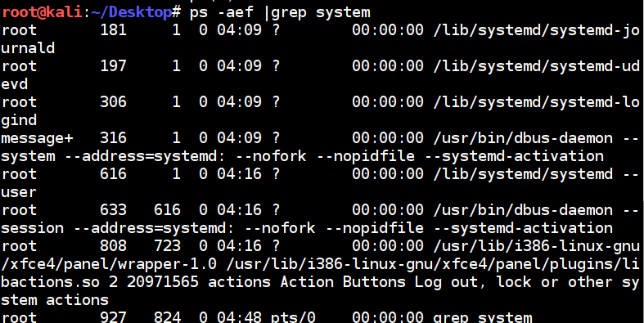Select PID 927 of the grep process
644x323 pixels.
tap(114, 317)
